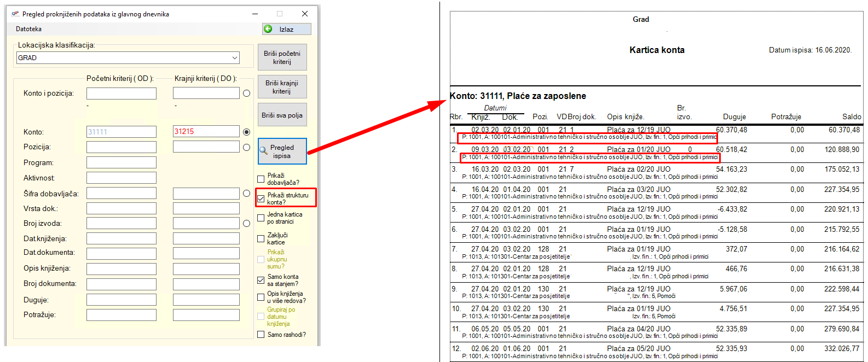Screen dimensions: 868x362
Task: Enable the Zaključi kartice checkbox
Action: click(x=261, y=238)
